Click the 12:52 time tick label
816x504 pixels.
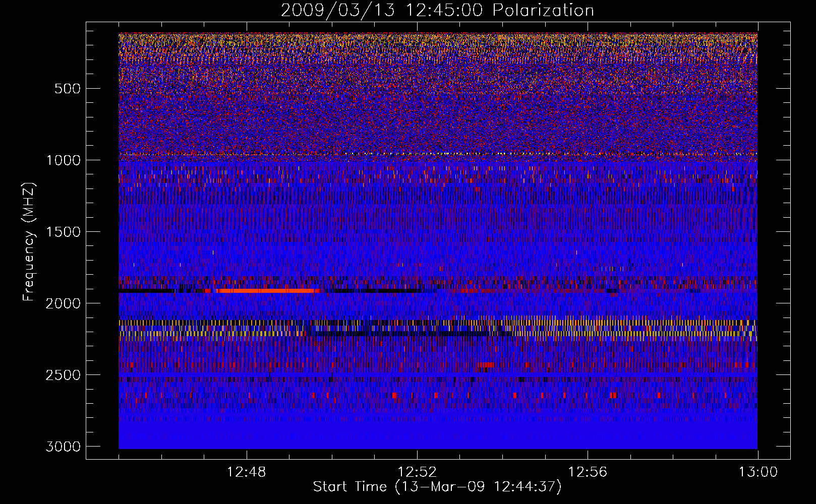pyautogui.click(x=417, y=472)
